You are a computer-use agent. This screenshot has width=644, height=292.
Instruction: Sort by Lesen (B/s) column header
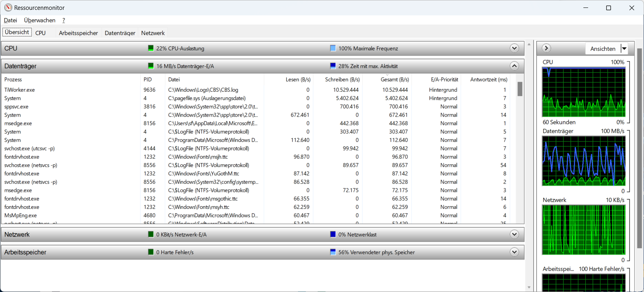coord(289,79)
